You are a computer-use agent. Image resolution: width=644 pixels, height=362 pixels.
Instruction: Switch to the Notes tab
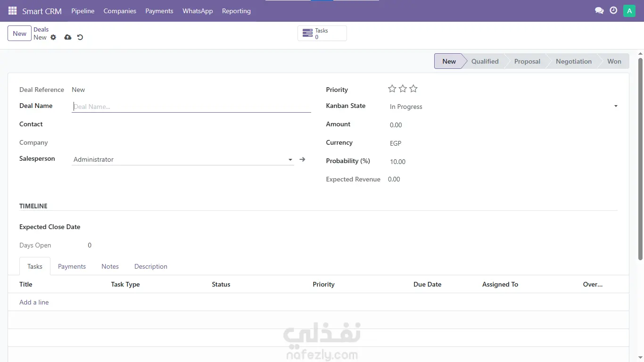tap(110, 266)
